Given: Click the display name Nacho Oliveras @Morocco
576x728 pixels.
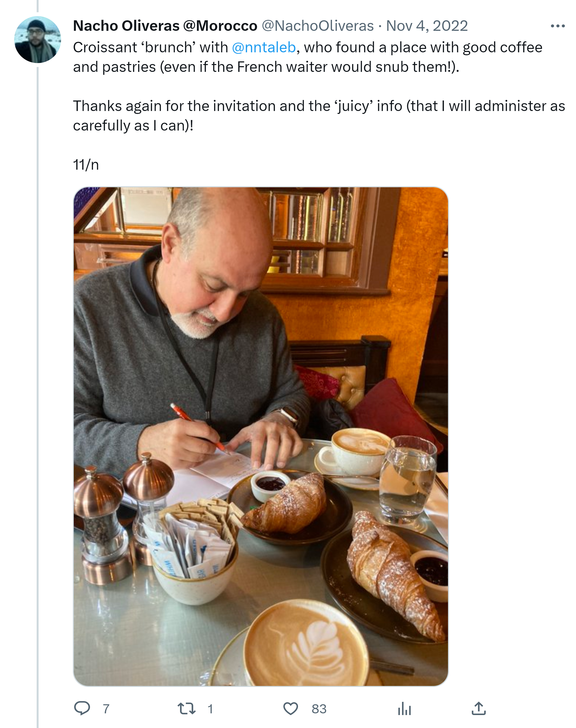Looking at the screenshot, I should (x=165, y=26).
